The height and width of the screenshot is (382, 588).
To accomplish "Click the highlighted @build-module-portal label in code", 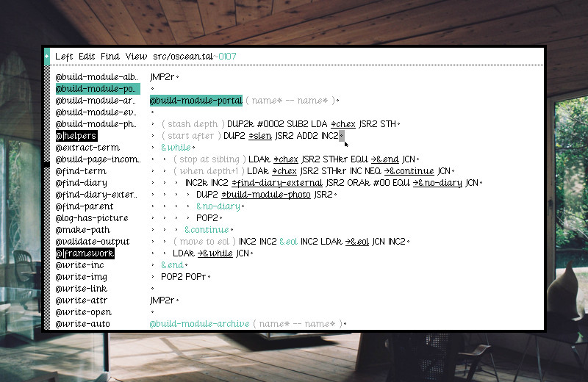I will [196, 101].
